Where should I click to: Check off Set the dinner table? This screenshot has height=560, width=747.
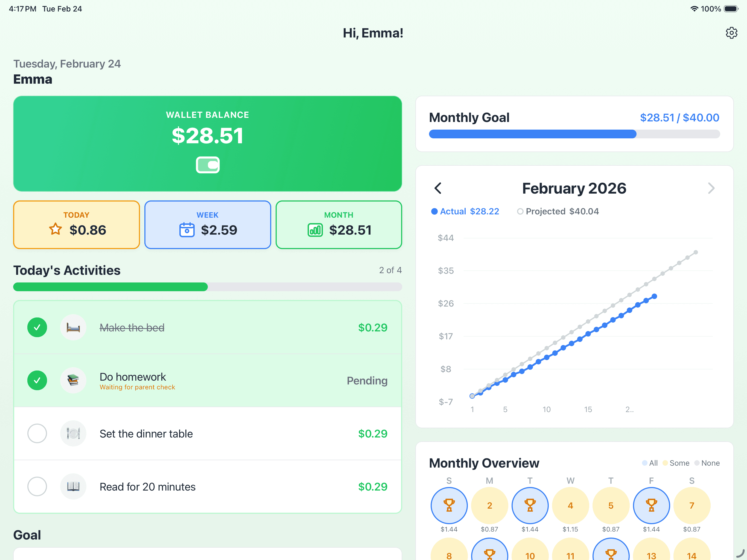coord(37,433)
